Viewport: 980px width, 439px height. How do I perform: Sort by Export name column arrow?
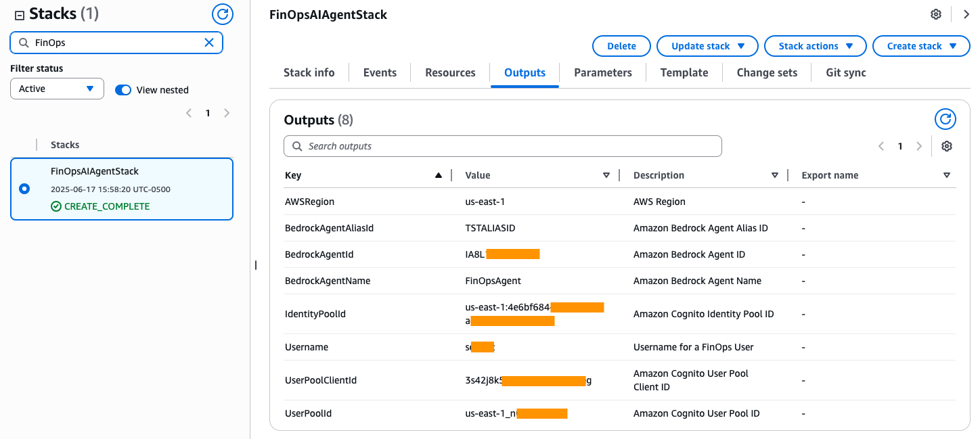[947, 175]
